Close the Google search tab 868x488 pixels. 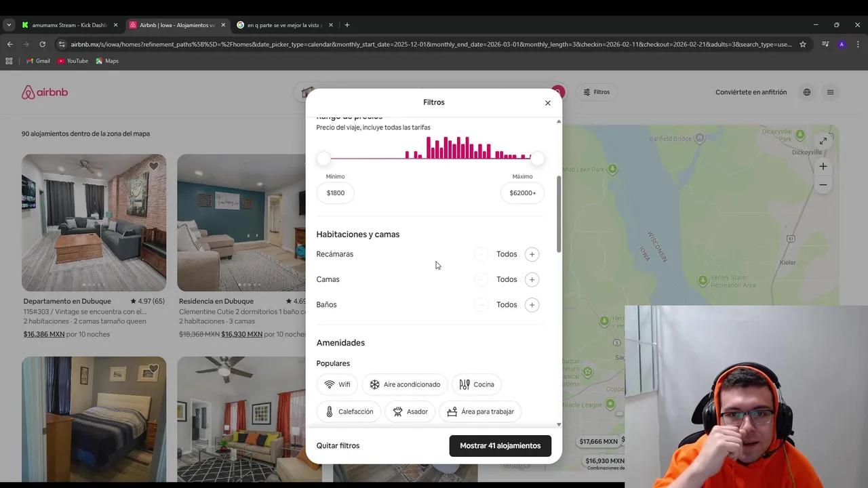tap(331, 25)
